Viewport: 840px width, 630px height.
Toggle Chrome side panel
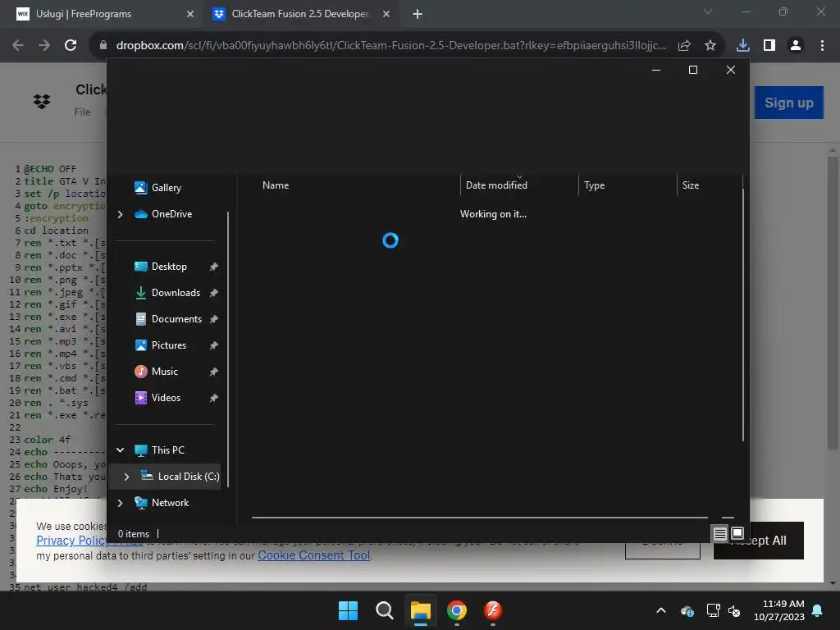click(769, 46)
